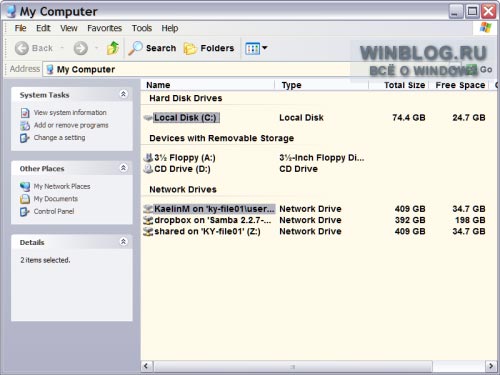500x375 pixels.
Task: Click the dropbox network drive icon
Action: [148, 220]
